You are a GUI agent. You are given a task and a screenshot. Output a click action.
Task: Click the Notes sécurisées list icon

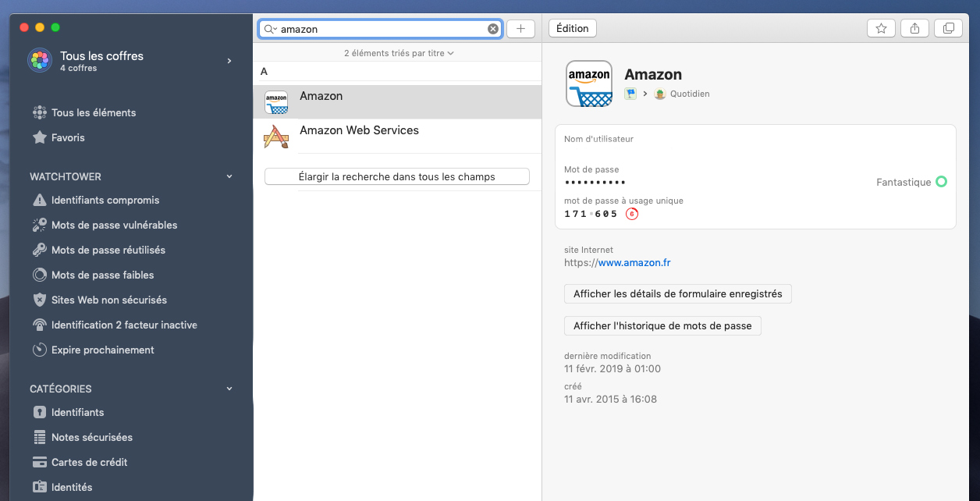39,437
